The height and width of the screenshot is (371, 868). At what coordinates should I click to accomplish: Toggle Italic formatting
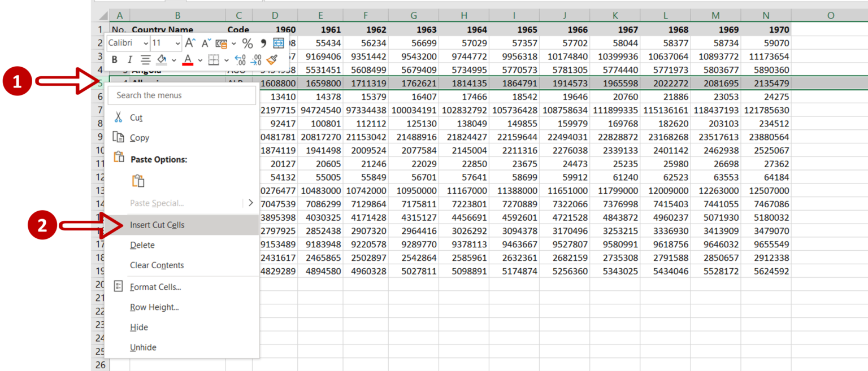coord(129,59)
